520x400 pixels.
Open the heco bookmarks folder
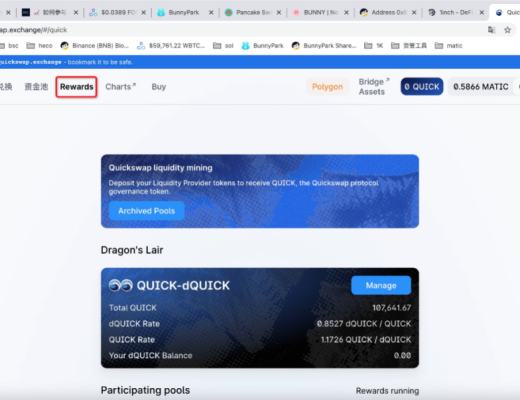click(39, 46)
